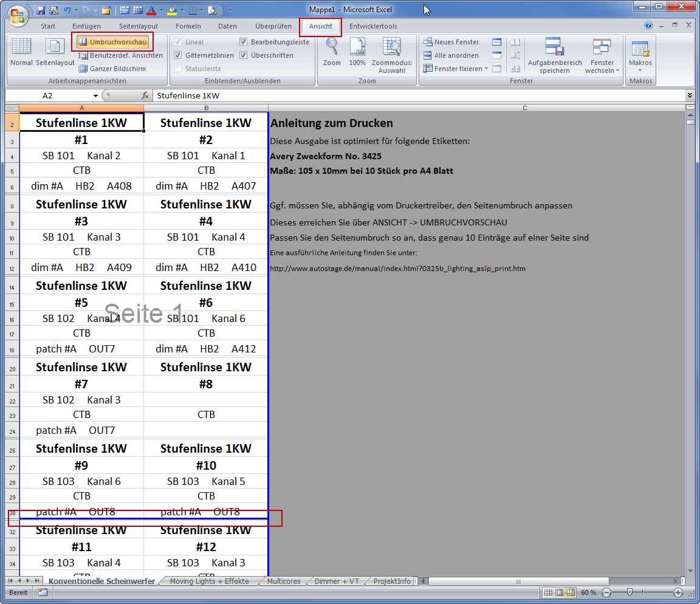Switch to Moving Lights + Effekte sheet
This screenshot has width=700, height=604.
(209, 582)
